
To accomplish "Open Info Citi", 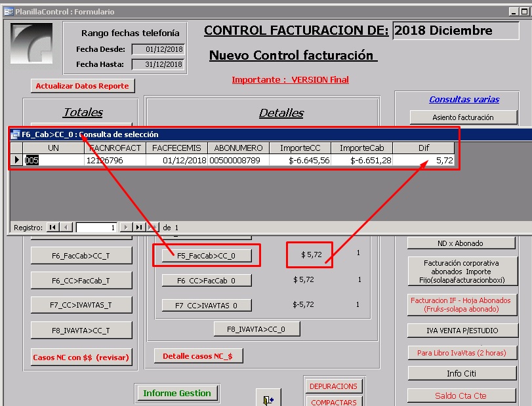I will [x=460, y=372].
